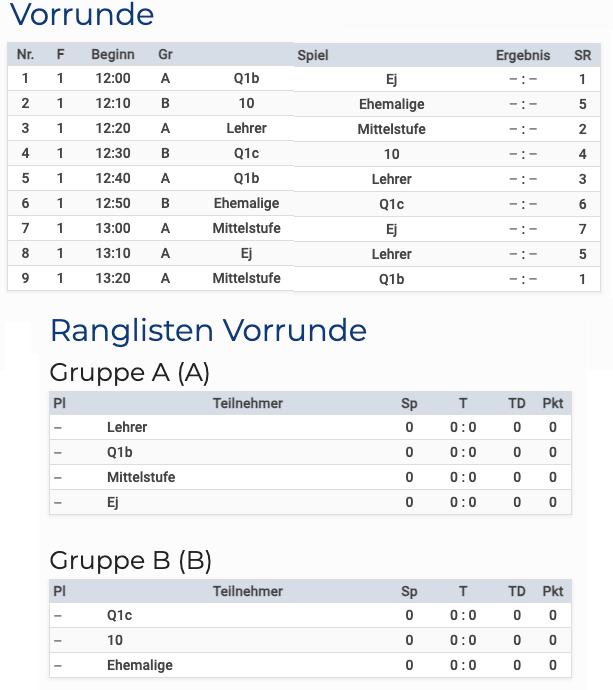Click 'Ej' in the Gruppe A ranking
613x690 pixels.
point(113,503)
